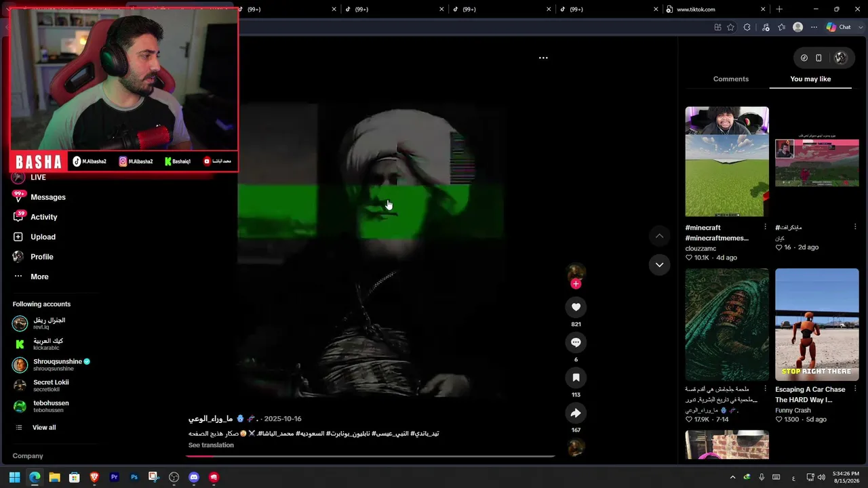This screenshot has width=868, height=488.
Task: Open the TikTok profile avatar menu
Action: tap(841, 58)
